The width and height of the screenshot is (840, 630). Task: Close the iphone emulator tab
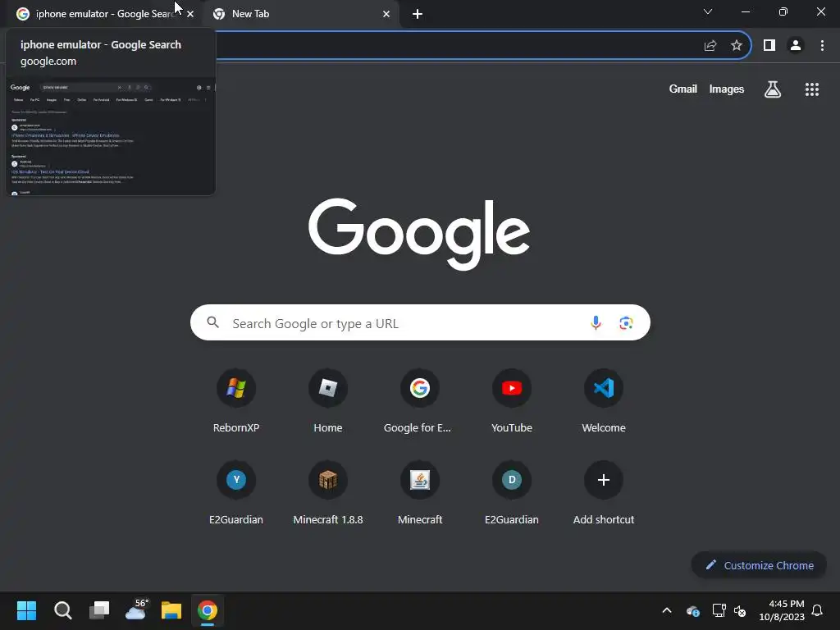coord(190,14)
